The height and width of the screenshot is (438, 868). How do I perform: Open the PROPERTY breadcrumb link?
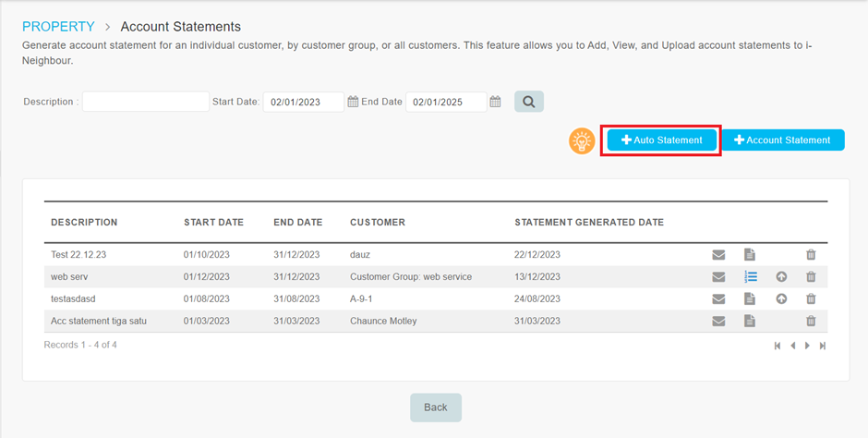coord(58,27)
